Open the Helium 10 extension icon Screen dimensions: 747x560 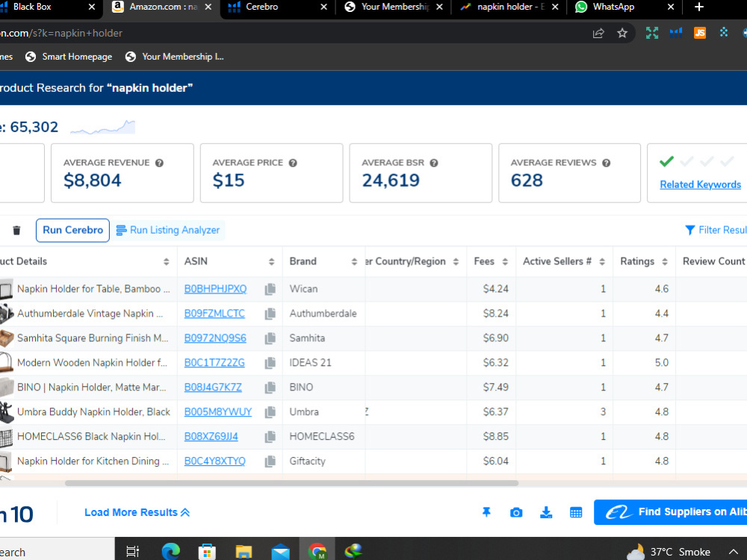click(x=676, y=33)
